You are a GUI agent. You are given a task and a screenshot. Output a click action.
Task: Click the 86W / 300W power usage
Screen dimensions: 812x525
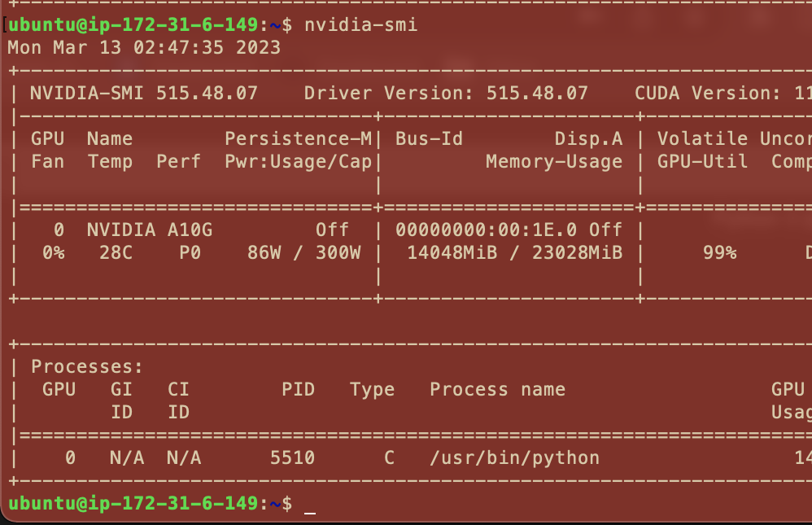pyautogui.click(x=303, y=253)
